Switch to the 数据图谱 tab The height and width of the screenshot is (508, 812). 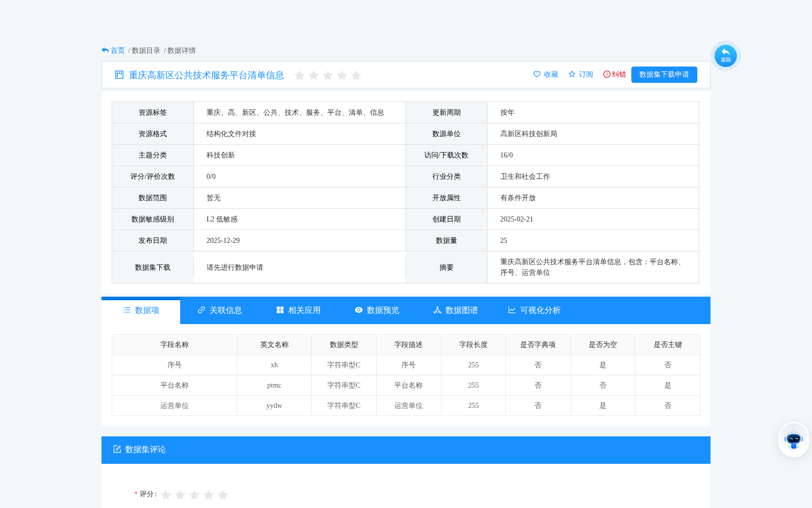456,310
